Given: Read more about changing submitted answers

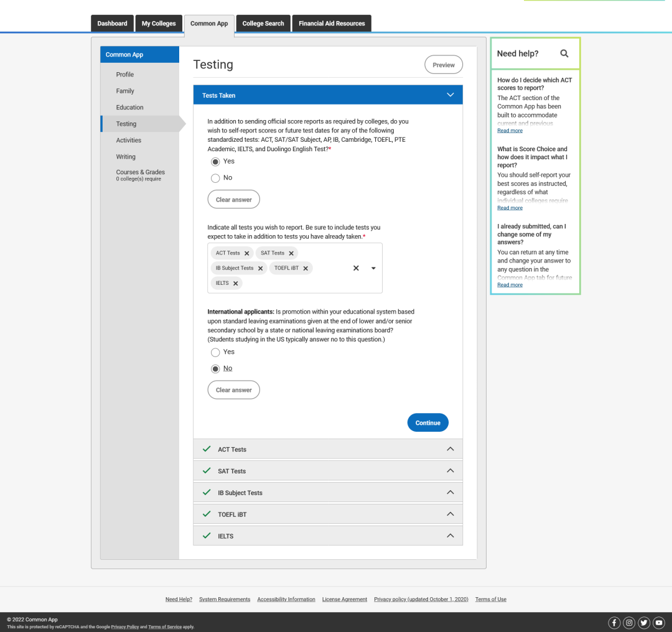Looking at the screenshot, I should pyautogui.click(x=510, y=285).
